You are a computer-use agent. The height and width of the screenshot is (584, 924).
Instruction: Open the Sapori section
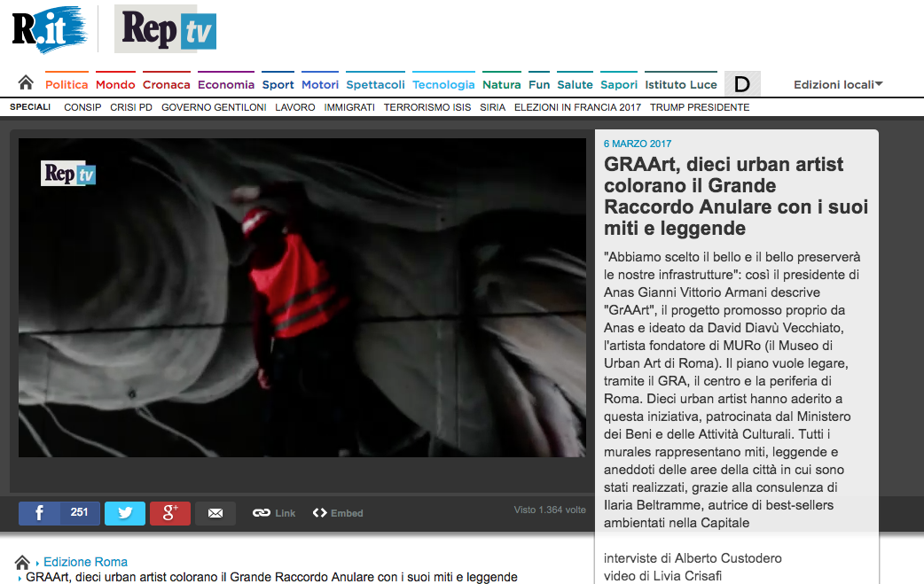619,85
